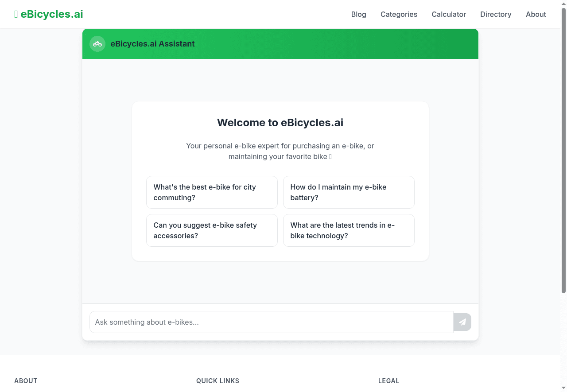Select the logo emoji before eBicycles.ai

16,14
